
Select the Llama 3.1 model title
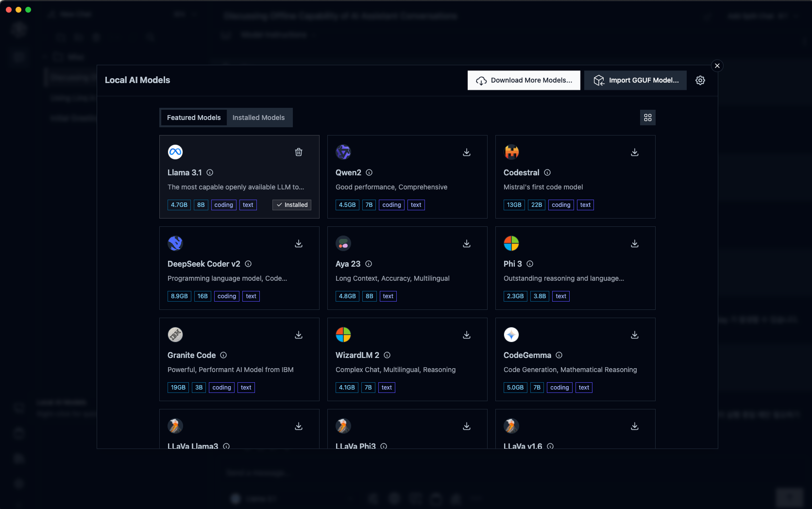[185, 172]
